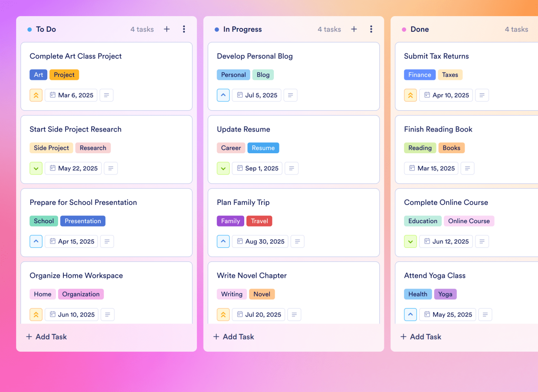The image size is (538, 392).
Task: Click the up chevron on Prepare for School Presentation
Action: (x=36, y=241)
